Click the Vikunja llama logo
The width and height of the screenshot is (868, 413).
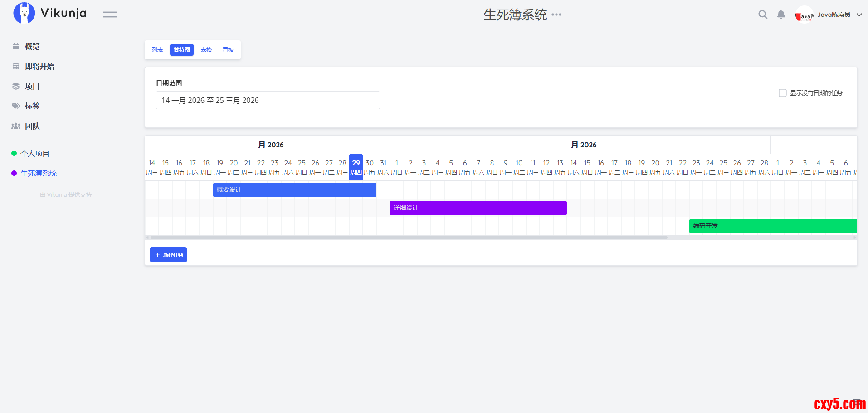tap(24, 13)
